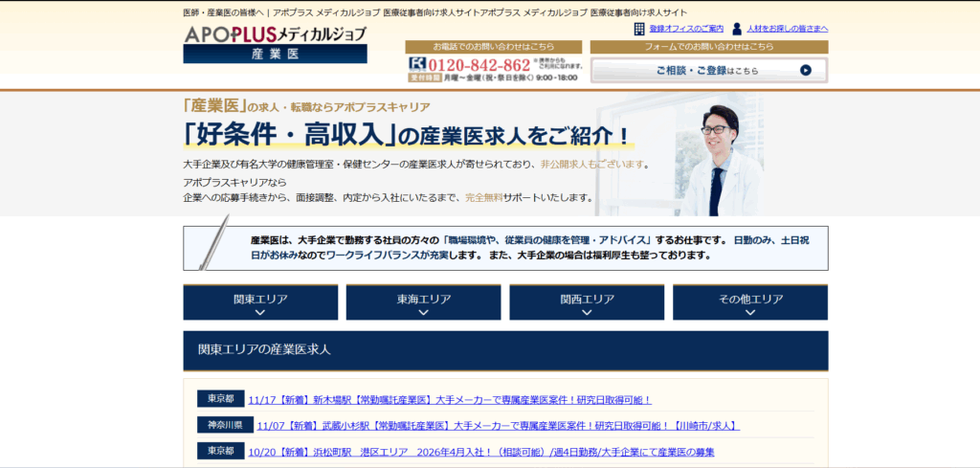Click the free-dial icon beside the phone number
Image resolution: width=980 pixels, height=468 pixels.
(417, 64)
